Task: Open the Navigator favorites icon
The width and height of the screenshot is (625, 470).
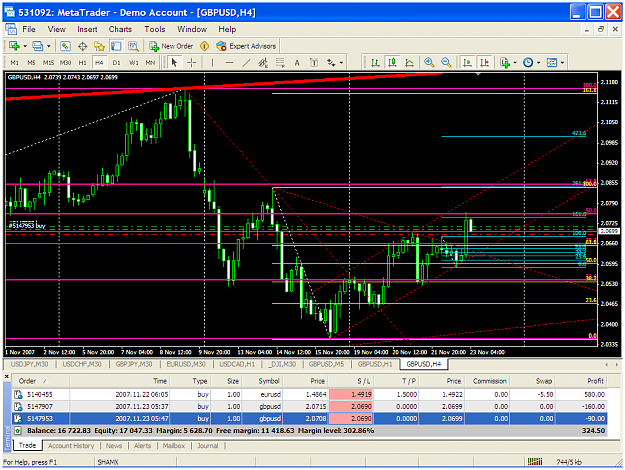Action: 99,46
